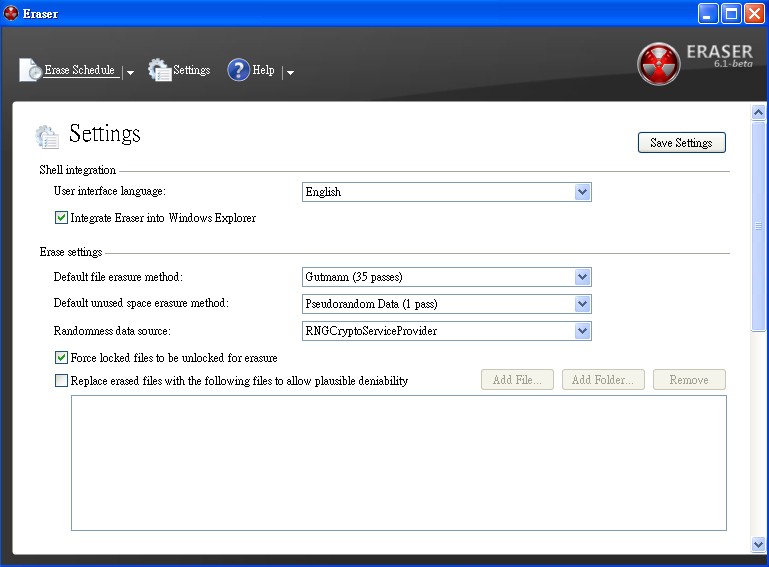Expand the Erase Schedule dropdown arrow
The height and width of the screenshot is (567, 769).
pos(130,73)
